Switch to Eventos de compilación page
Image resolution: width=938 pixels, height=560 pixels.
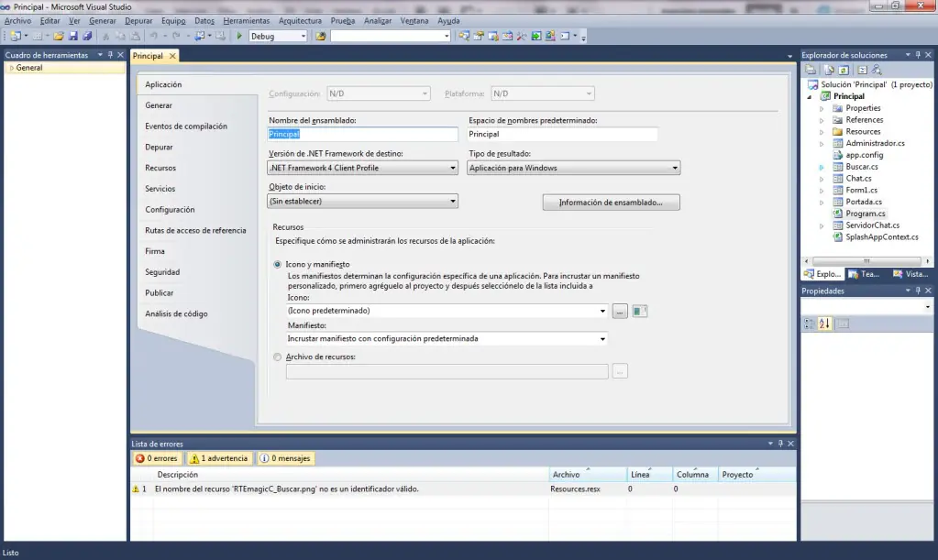click(186, 126)
